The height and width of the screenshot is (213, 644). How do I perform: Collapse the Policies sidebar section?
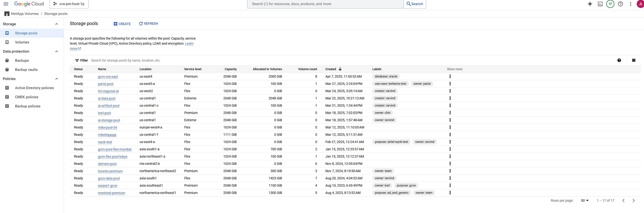click(x=57, y=79)
